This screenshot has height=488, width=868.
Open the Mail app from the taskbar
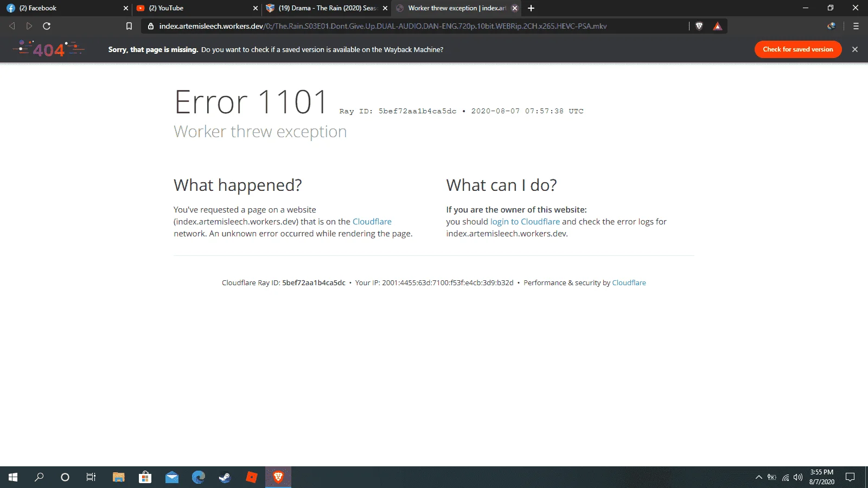pos(172,477)
